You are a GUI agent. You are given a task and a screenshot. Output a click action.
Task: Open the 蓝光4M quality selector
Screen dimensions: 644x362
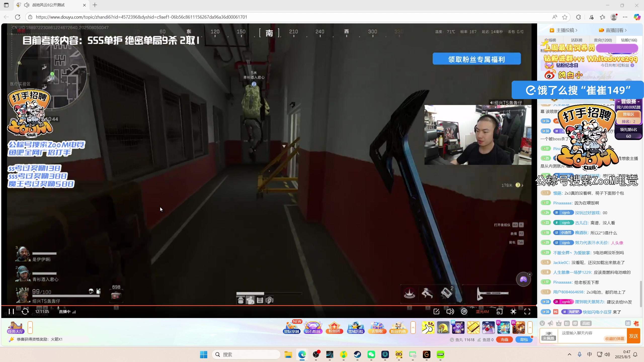(482, 312)
